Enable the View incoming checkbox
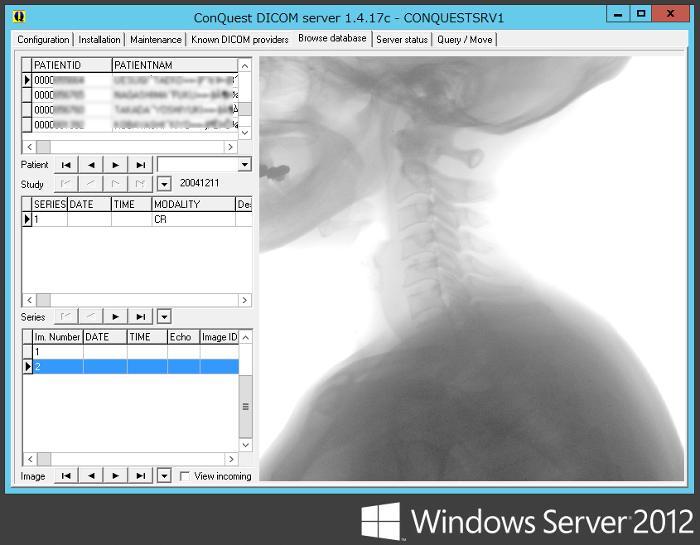This screenshot has height=545, width=700. [x=185, y=476]
